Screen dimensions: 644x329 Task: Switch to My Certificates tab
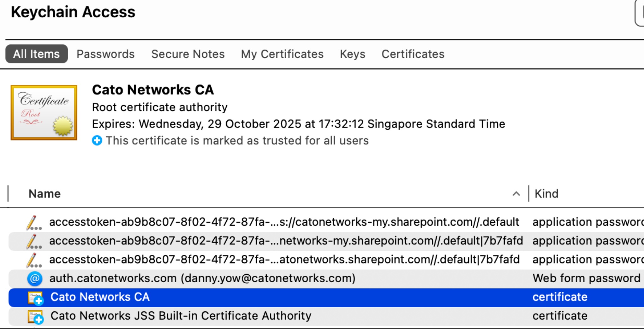click(x=282, y=54)
